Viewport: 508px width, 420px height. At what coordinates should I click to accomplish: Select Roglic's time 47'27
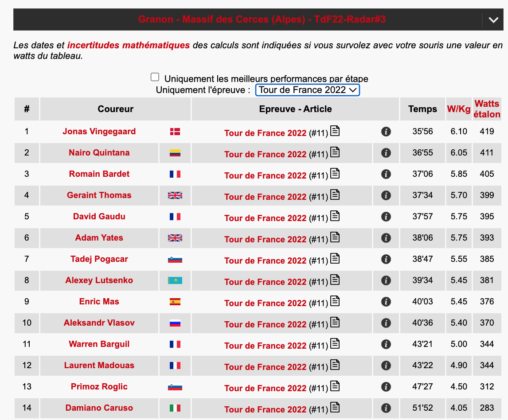422,386
